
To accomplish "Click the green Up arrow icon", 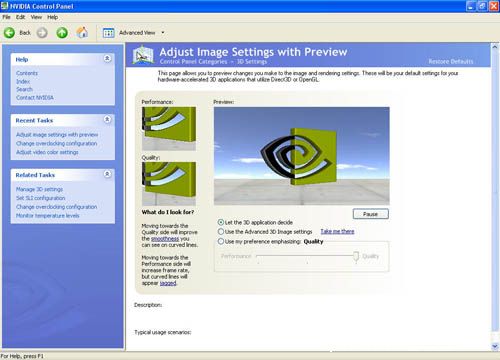I will pyautogui.click(x=62, y=33).
